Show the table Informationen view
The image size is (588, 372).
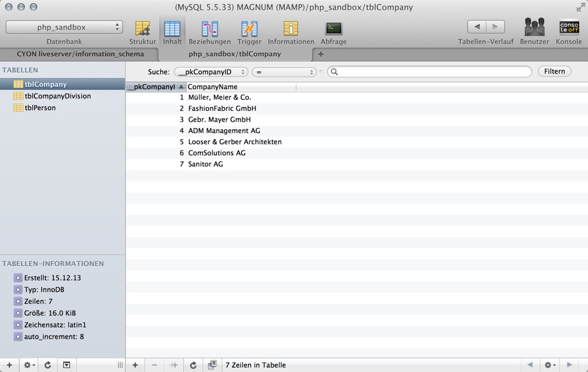click(291, 32)
